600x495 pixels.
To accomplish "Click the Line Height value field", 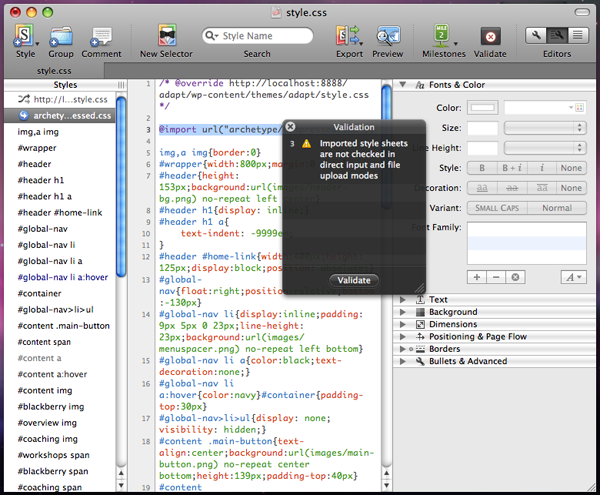I will (x=483, y=148).
